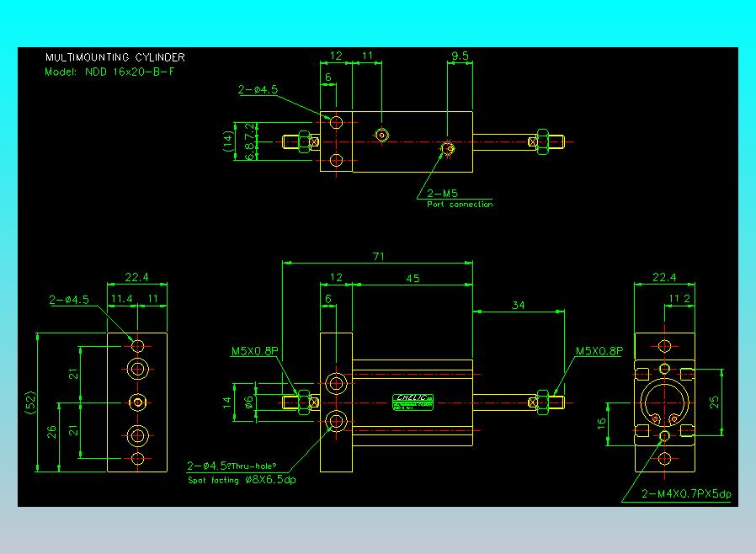Click the 34 rod extension dimension
The width and height of the screenshot is (756, 554).
(519, 306)
